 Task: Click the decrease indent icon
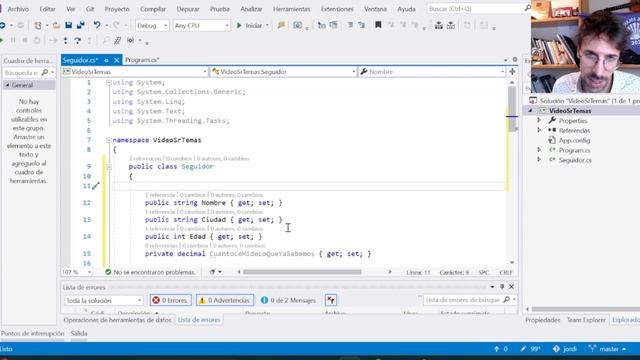(322, 25)
